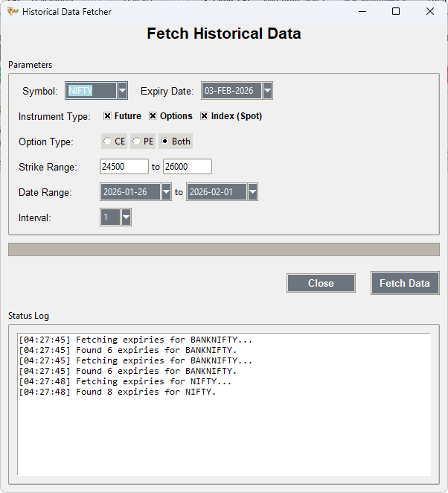The image size is (448, 493).
Task: Click the "Status Log" label
Action: [x=28, y=316]
